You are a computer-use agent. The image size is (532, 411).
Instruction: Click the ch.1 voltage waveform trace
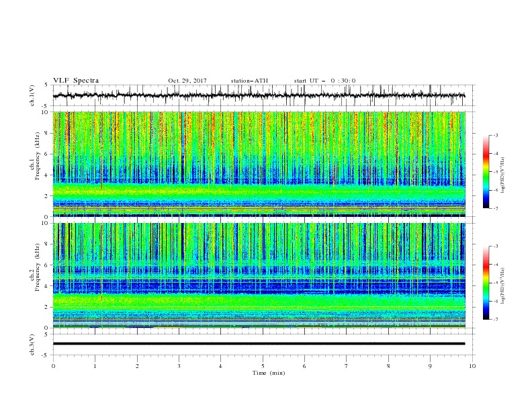[x=259, y=95]
